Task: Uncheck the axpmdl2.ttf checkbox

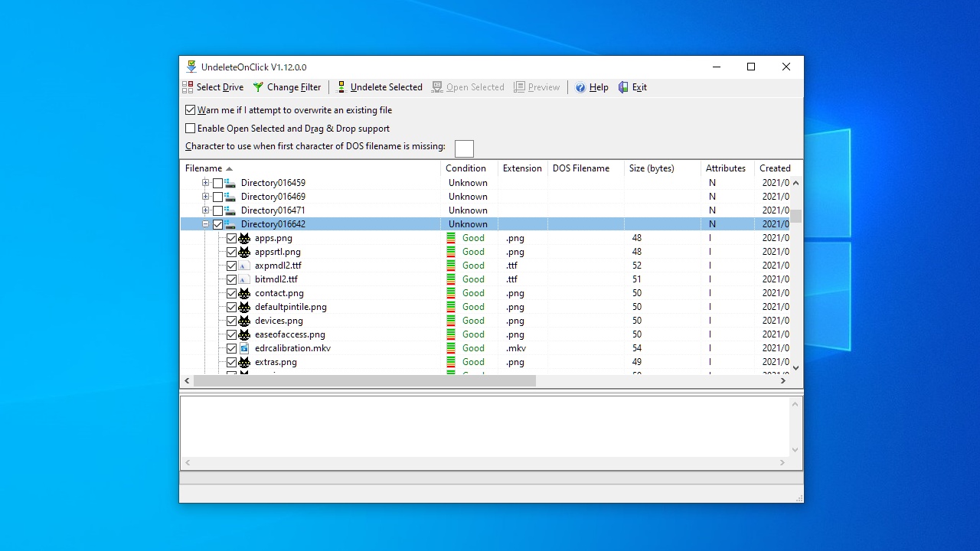Action: (231, 266)
